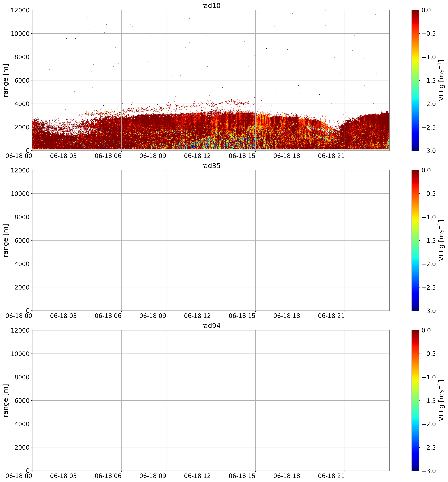Click the 6000 range tick on rad35
The image size is (448, 482).
tap(22, 241)
